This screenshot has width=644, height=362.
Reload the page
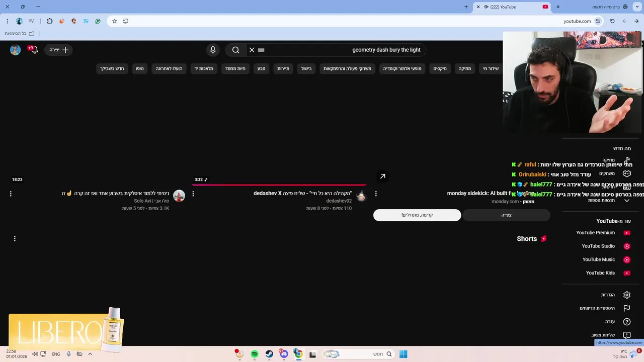[x=612, y=21]
